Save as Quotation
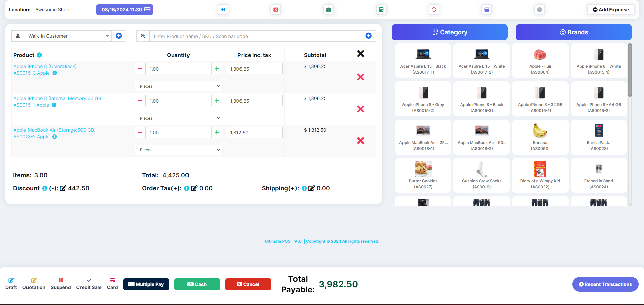The width and height of the screenshot is (644, 305). pos(34,284)
